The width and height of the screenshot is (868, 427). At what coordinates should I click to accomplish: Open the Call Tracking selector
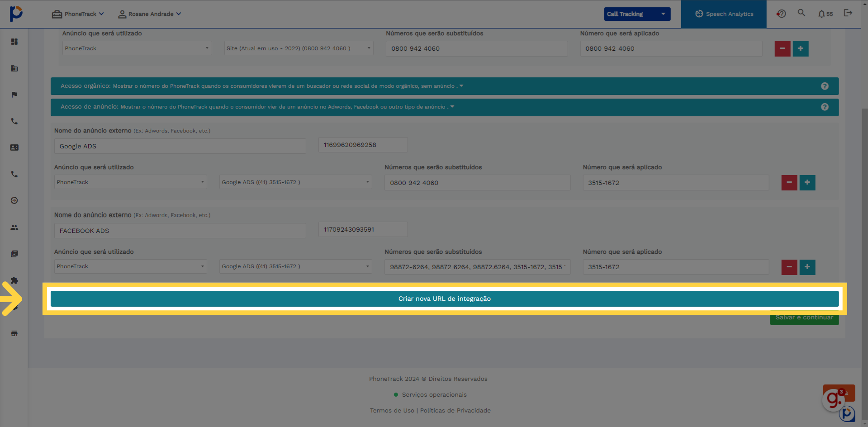click(x=637, y=14)
